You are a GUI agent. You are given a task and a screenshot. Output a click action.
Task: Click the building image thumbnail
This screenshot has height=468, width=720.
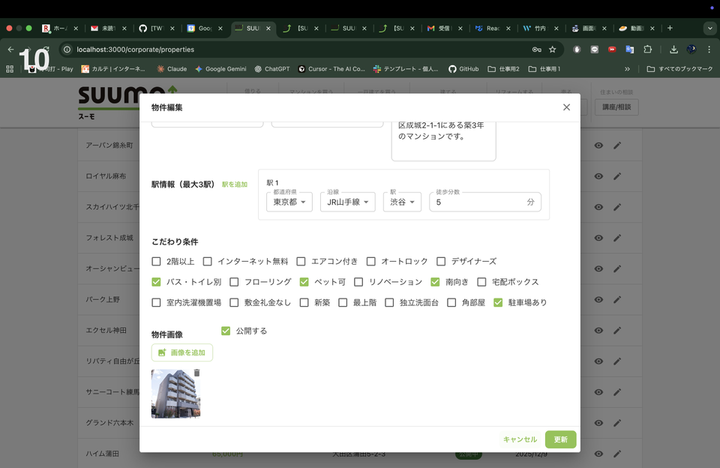coord(176,394)
